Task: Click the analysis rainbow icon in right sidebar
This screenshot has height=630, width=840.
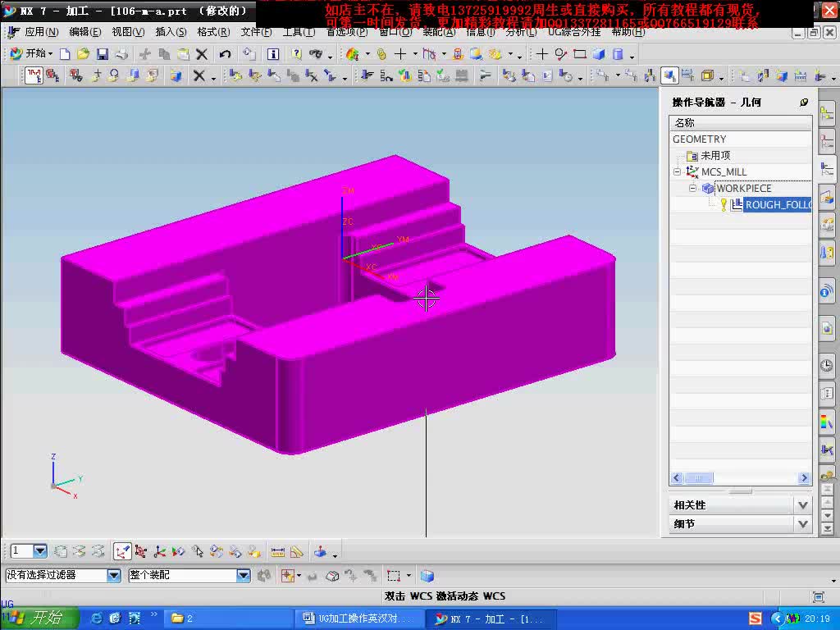Action: point(827,422)
